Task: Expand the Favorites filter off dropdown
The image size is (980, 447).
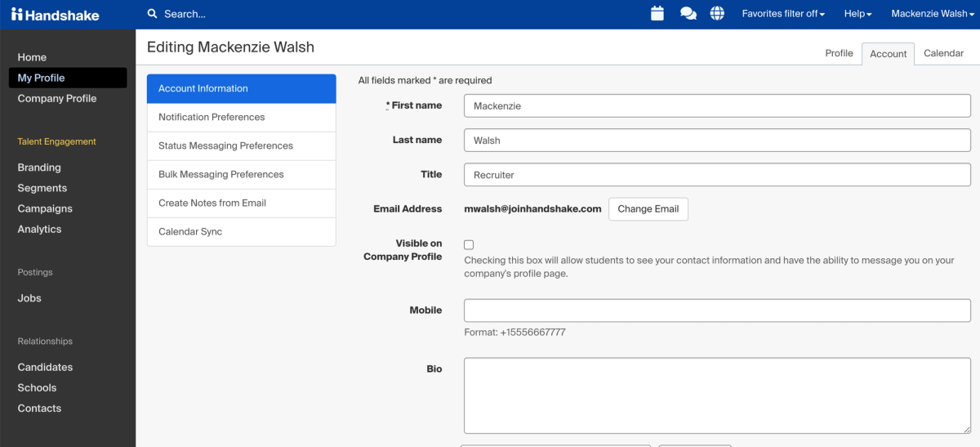Action: (783, 14)
